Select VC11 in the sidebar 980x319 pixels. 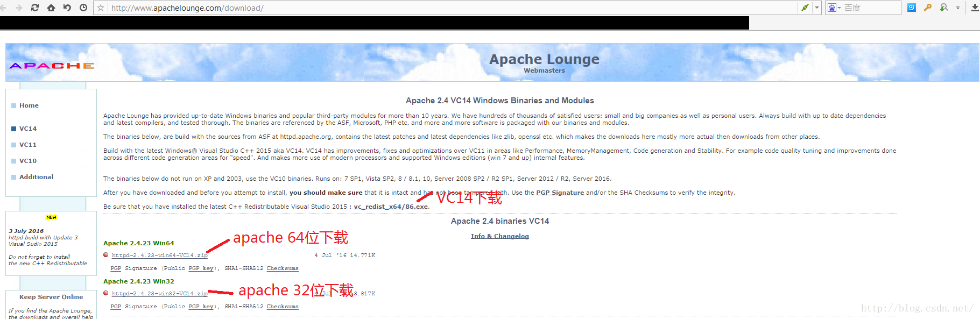pos(28,145)
